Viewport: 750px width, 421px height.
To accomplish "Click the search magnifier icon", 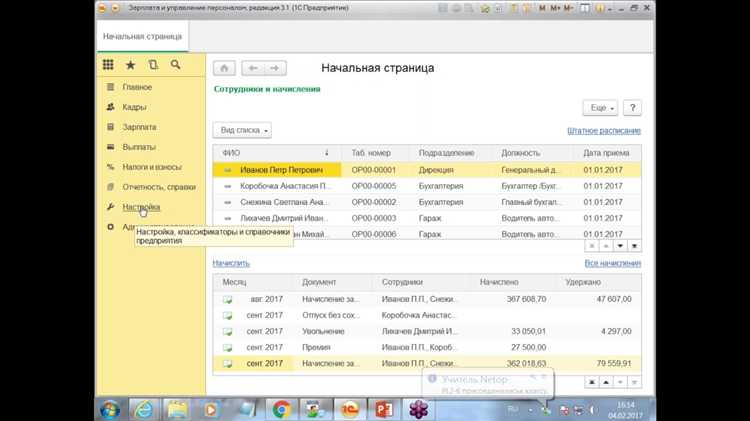I will [x=176, y=65].
